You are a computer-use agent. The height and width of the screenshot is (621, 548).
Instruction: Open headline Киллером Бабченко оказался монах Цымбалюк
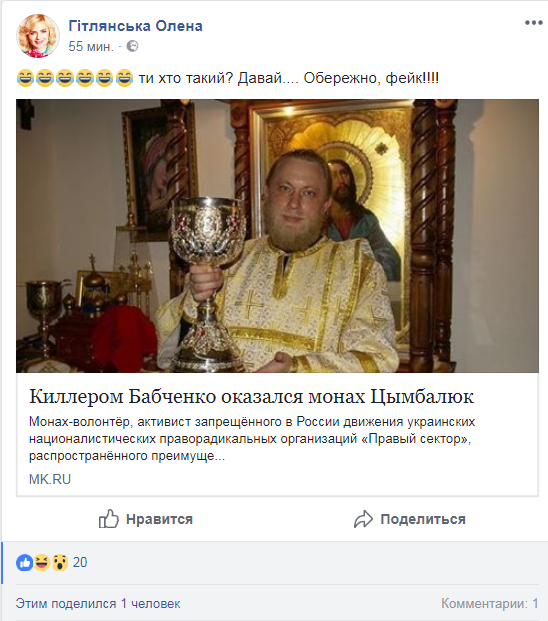pos(251,396)
